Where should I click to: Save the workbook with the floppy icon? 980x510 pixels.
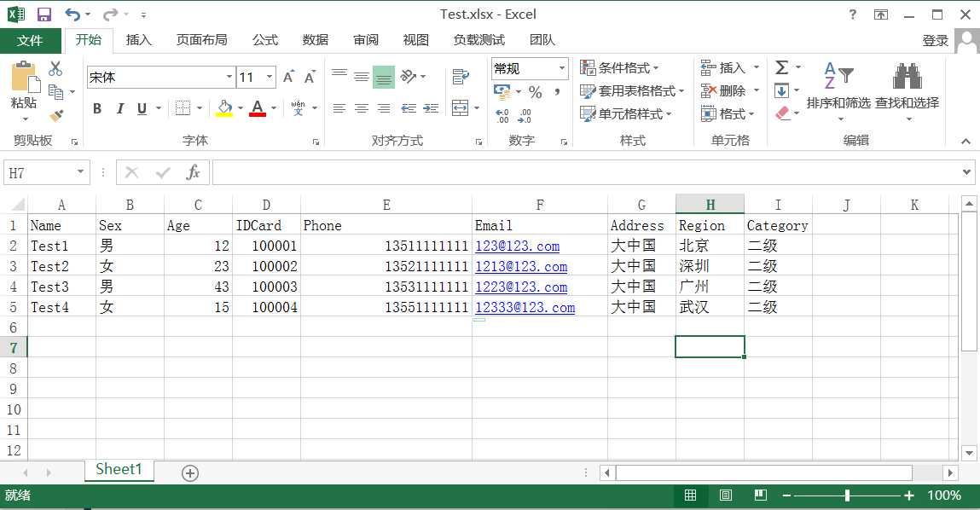(x=43, y=14)
